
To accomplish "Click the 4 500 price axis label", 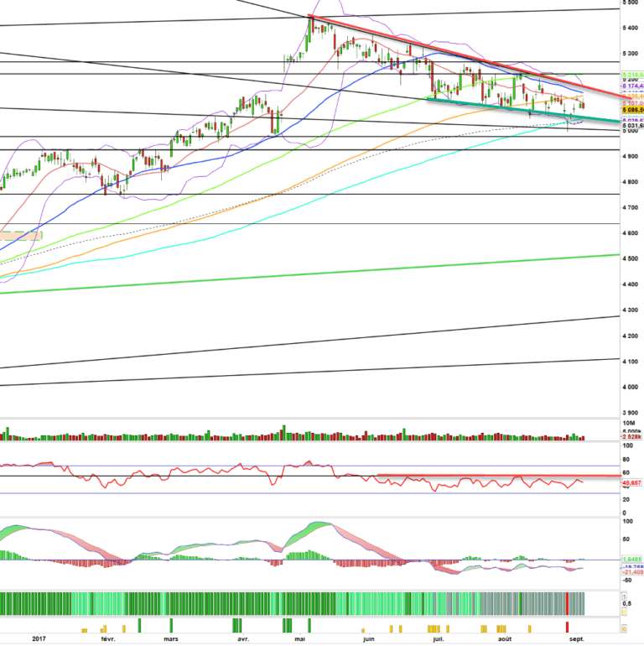I will 630,258.
